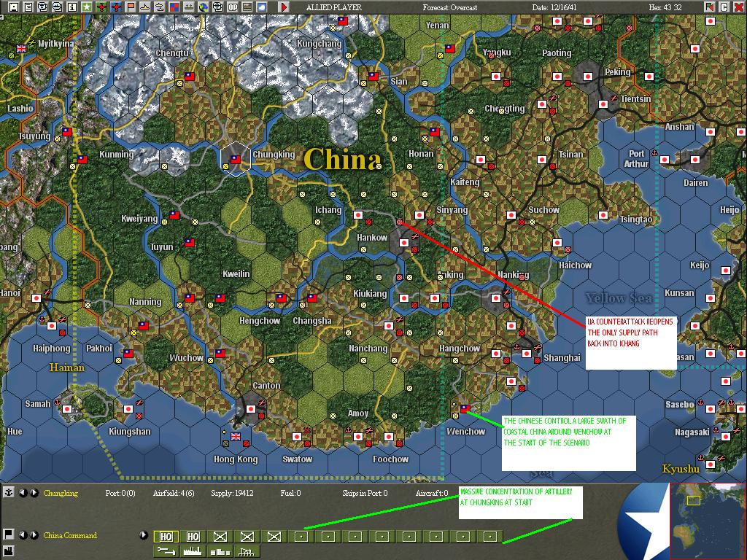Image resolution: width=747 pixels, height=560 pixels.
Task: Click the green and red flag icon top right
Action: tap(710, 7)
